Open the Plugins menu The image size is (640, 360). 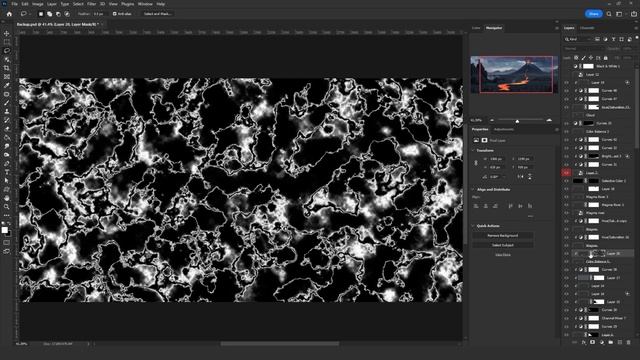point(128,4)
